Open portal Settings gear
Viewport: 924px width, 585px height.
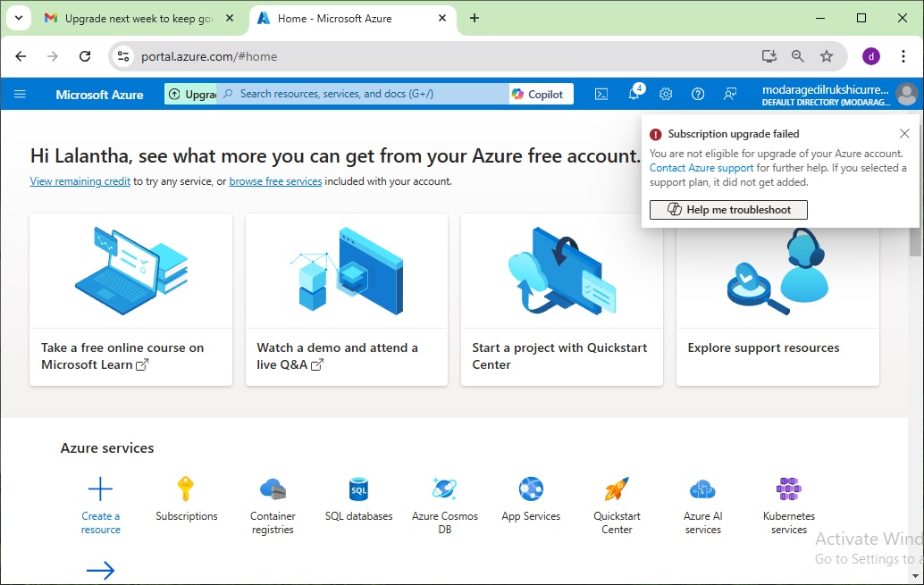(666, 95)
